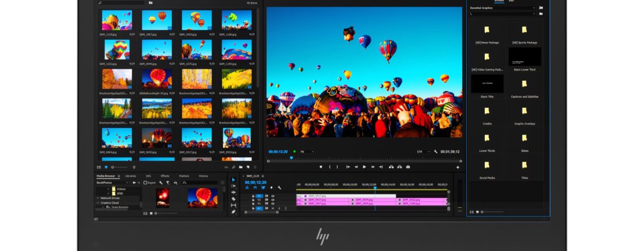
Task: Expand the XFER folder
Action: point(108,193)
